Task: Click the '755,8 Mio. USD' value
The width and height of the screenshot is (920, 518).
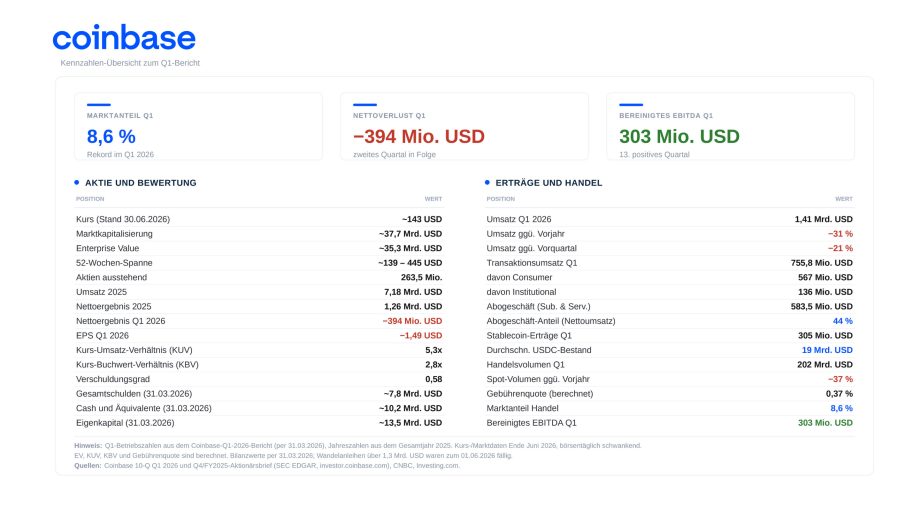Action: [822, 263]
